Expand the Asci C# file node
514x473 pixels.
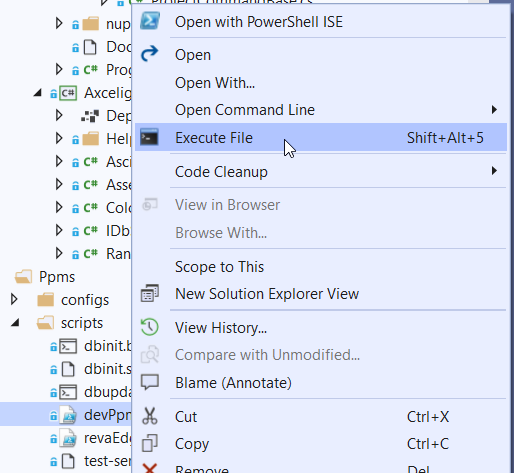(59, 161)
